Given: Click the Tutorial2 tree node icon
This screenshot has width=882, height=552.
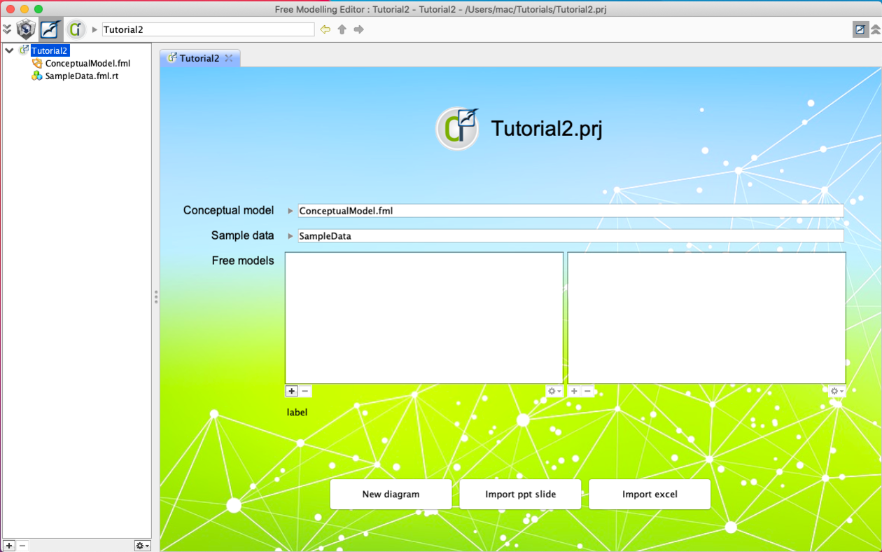Looking at the screenshot, I should (24, 51).
